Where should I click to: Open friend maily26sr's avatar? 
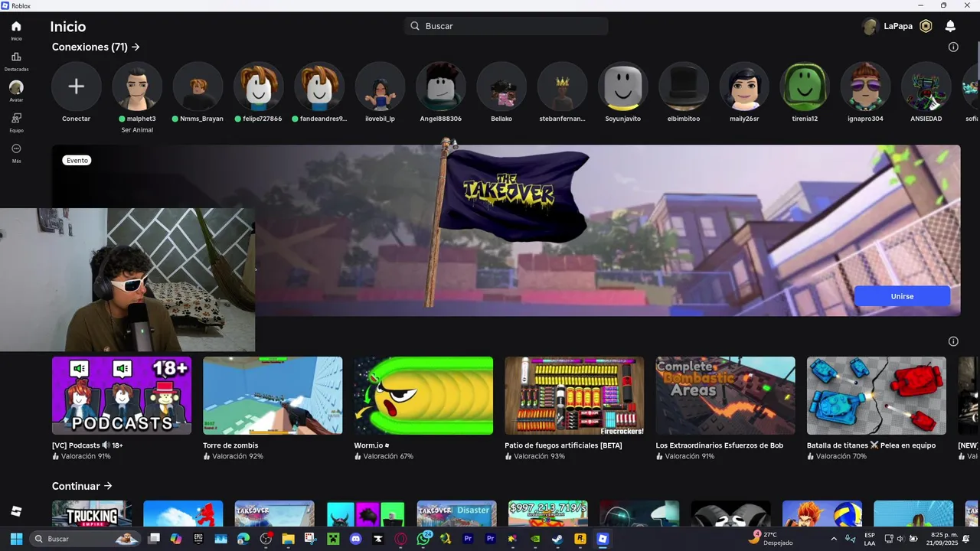[744, 86]
